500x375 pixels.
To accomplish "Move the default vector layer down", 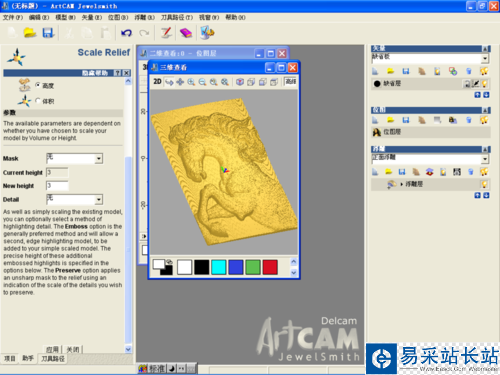I will [486, 95].
